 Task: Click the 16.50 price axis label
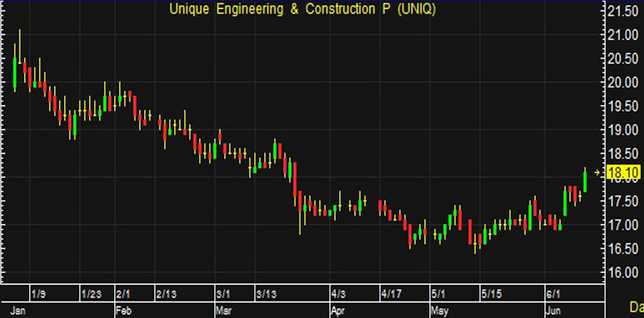[x=623, y=249]
